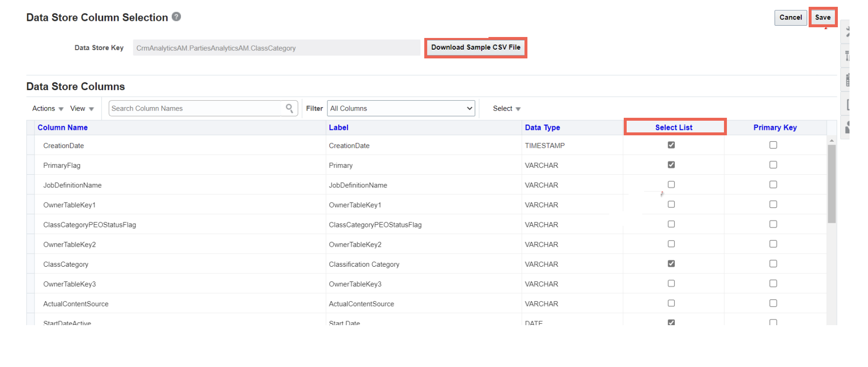The width and height of the screenshot is (868, 367).
Task: Select the PrimaryFlag row name
Action: (x=62, y=165)
